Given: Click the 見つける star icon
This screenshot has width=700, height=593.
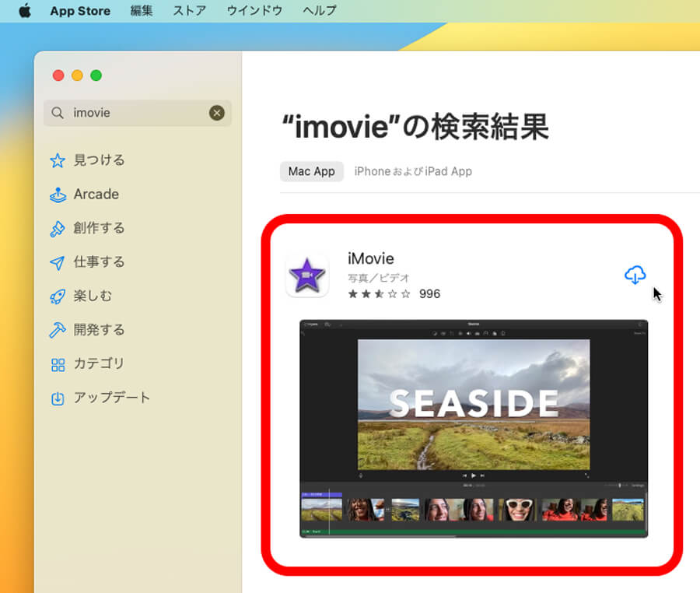Looking at the screenshot, I should 58,160.
